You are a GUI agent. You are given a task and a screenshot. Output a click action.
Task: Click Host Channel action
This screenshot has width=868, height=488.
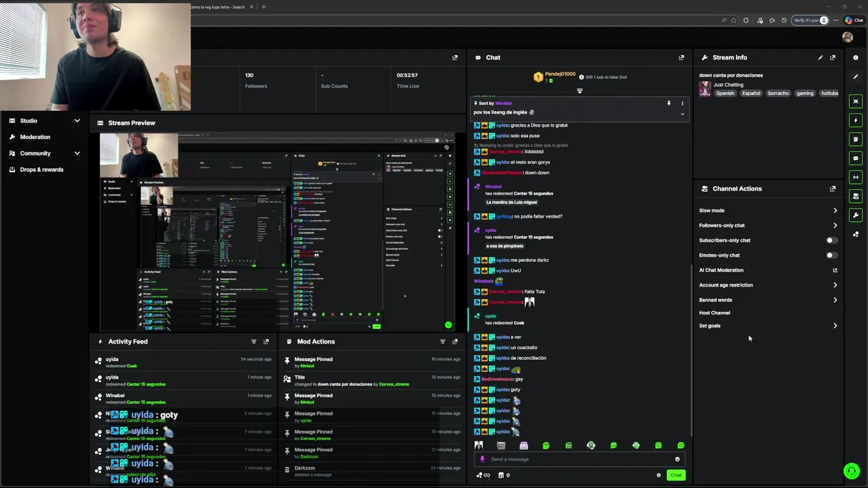715,312
